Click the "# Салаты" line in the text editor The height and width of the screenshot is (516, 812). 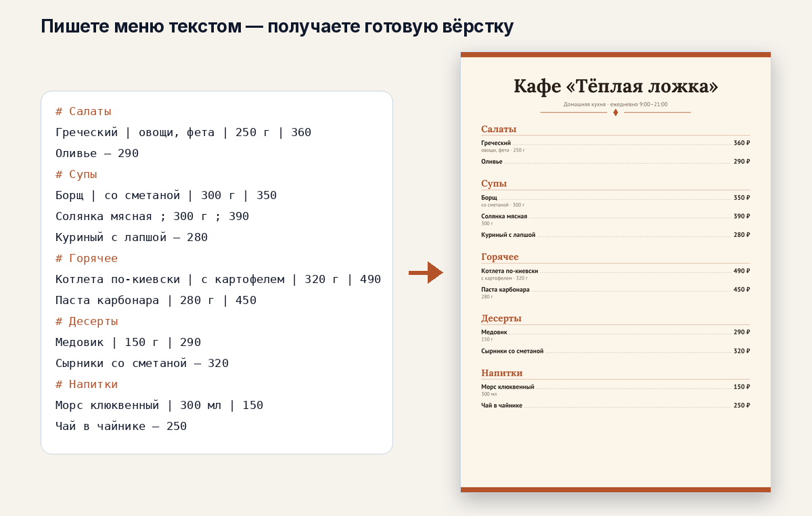[83, 111]
